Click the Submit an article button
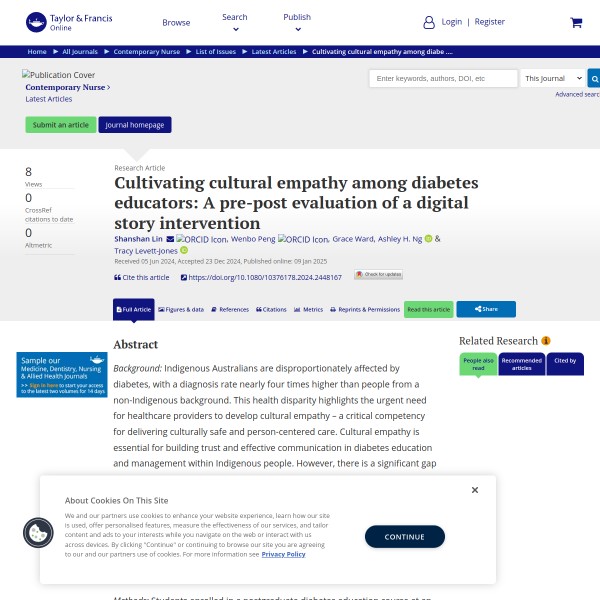This screenshot has width=600, height=600. tap(61, 125)
